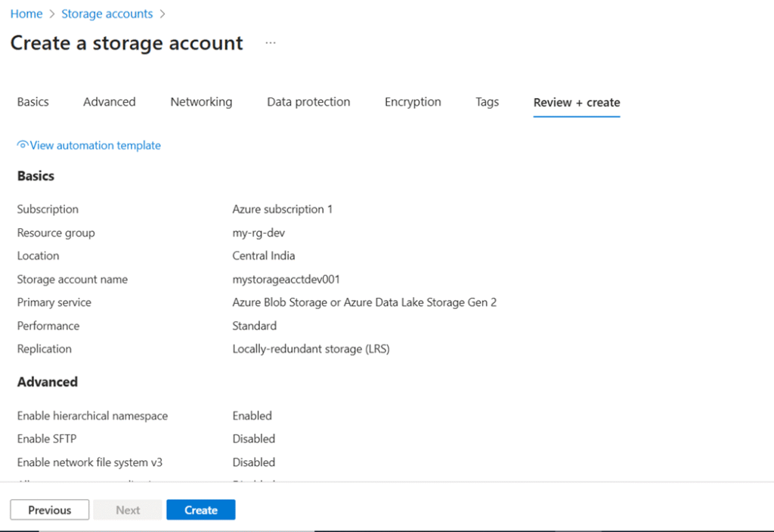The height and width of the screenshot is (532, 774).
Task: Switch to the Basics tab
Action: [x=33, y=102]
